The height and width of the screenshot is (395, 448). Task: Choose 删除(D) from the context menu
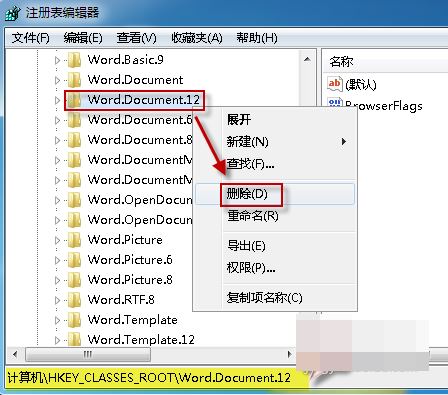(247, 194)
